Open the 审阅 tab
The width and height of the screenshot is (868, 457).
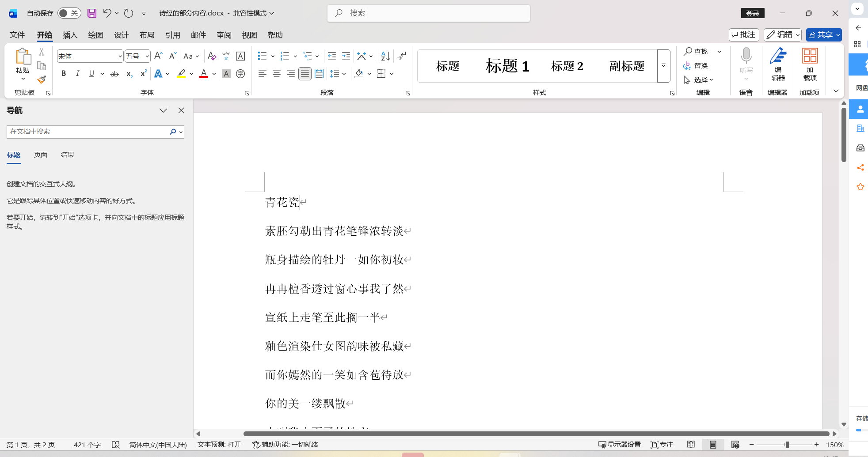(224, 35)
